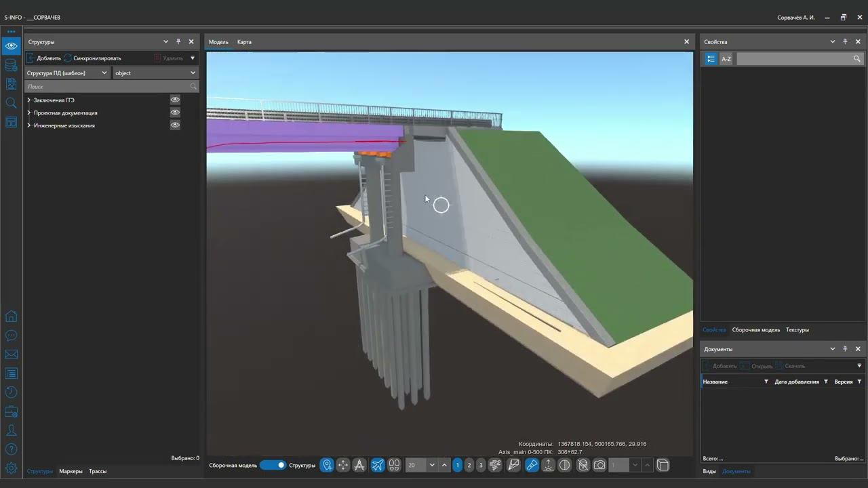Pin the Свойства panel
Screen dimensions: 868x488
pos(845,42)
